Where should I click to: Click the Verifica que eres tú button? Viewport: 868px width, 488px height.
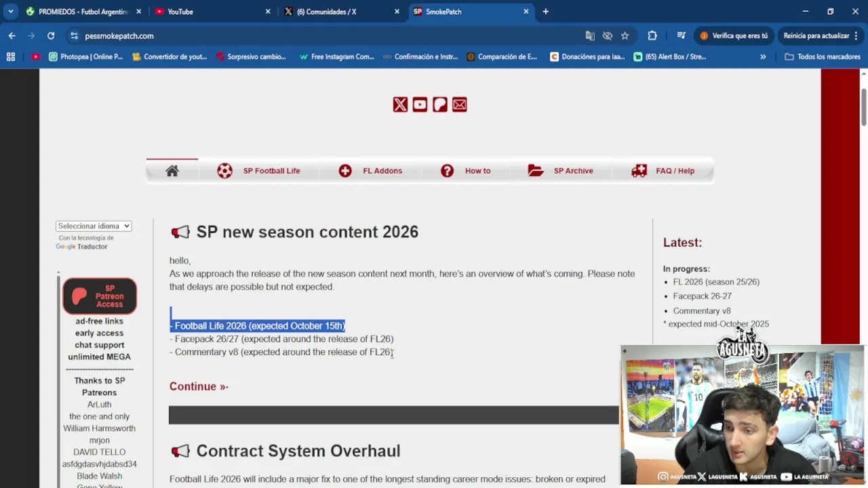pos(734,36)
